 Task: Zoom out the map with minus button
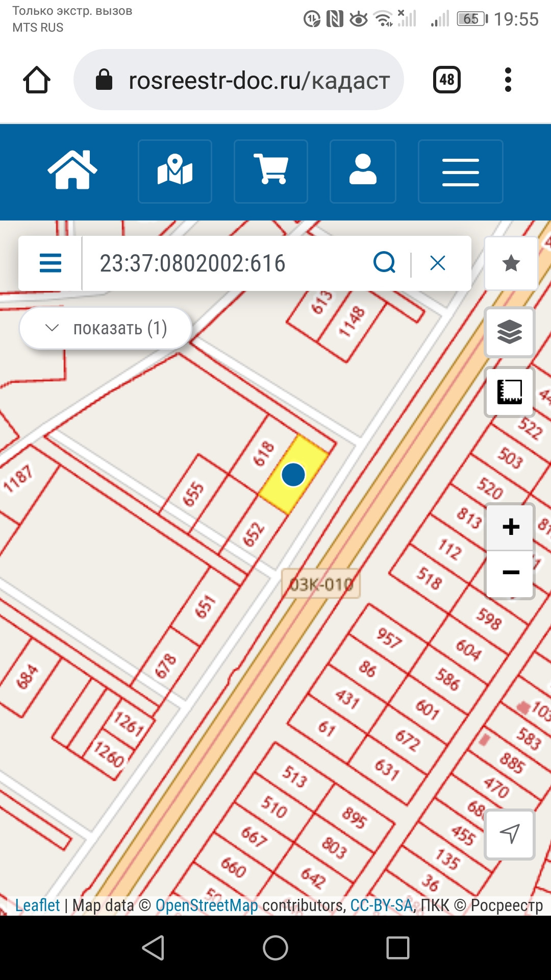(x=511, y=573)
